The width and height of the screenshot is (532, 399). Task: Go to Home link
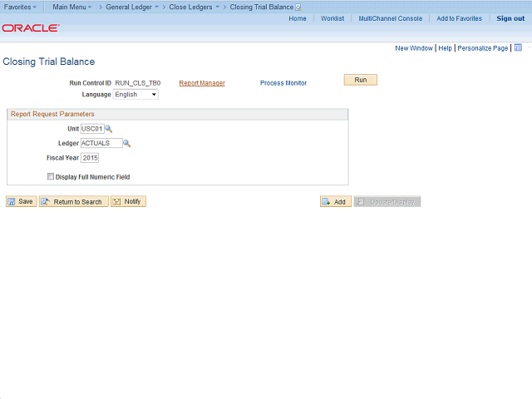tap(298, 18)
